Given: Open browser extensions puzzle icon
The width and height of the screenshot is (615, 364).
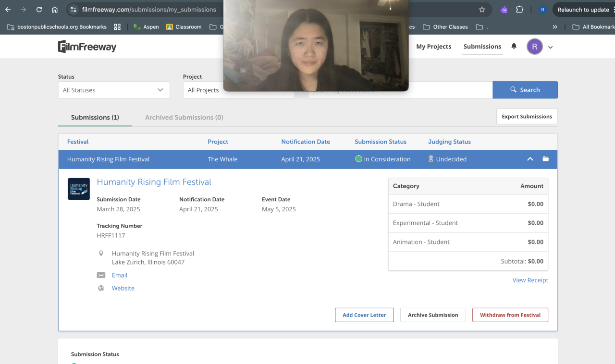Looking at the screenshot, I should (x=519, y=10).
